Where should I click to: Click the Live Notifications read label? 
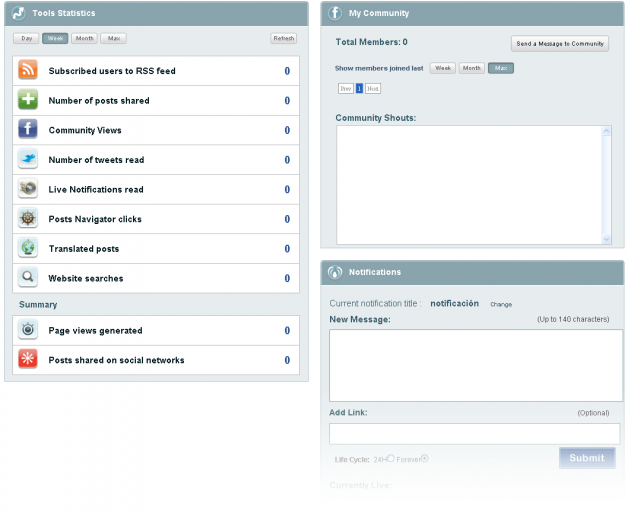click(x=96, y=189)
